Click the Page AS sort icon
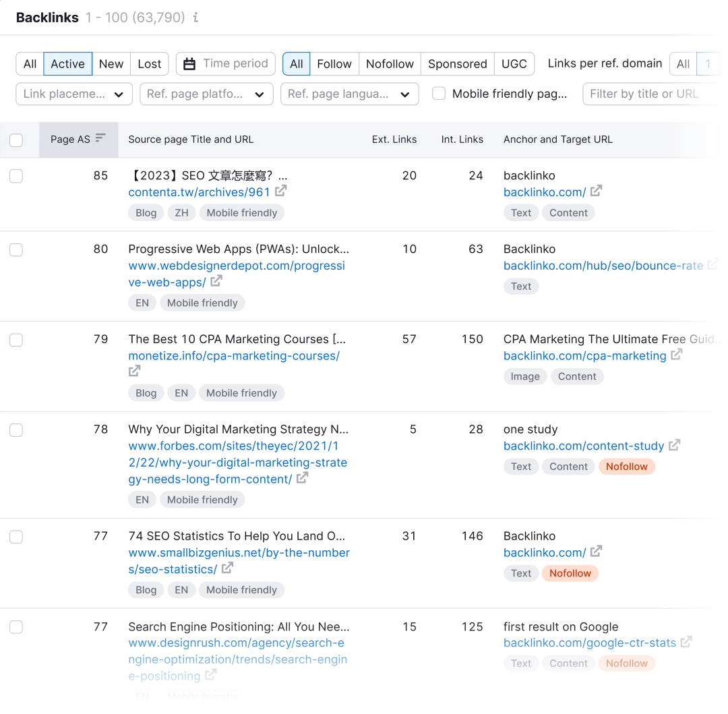 tap(100, 138)
